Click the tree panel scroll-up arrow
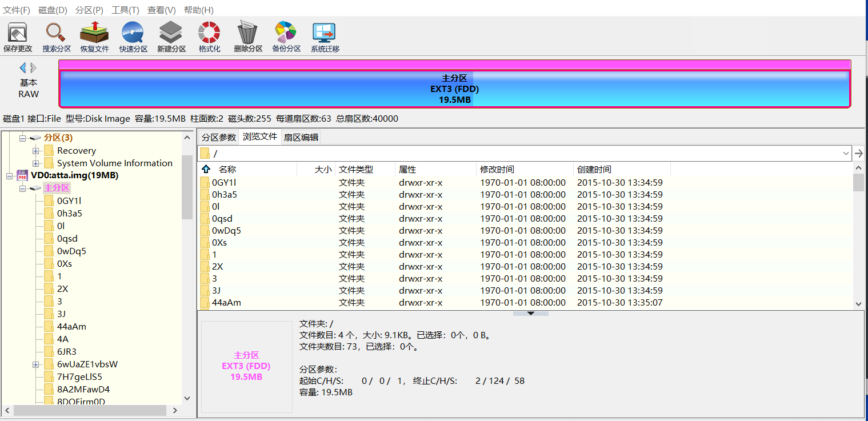 click(187, 137)
